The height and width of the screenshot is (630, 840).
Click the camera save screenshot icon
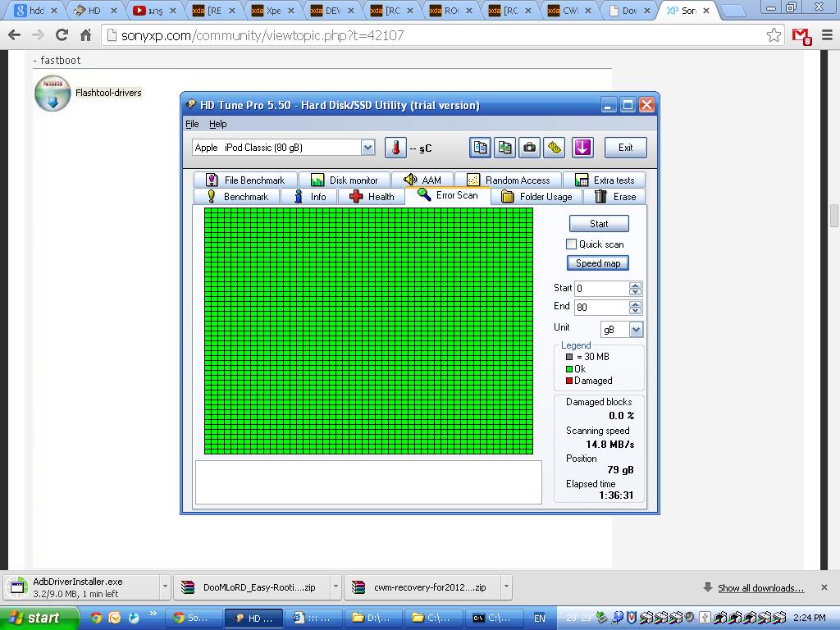point(530,148)
